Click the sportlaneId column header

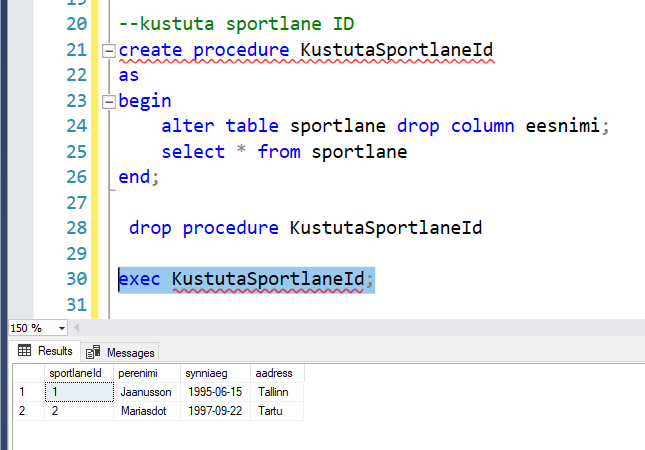77,373
